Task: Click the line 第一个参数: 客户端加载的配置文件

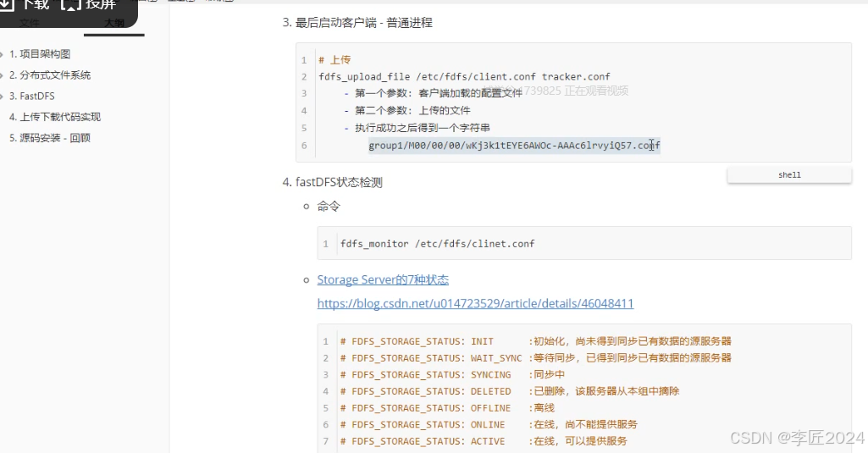Action: (434, 93)
